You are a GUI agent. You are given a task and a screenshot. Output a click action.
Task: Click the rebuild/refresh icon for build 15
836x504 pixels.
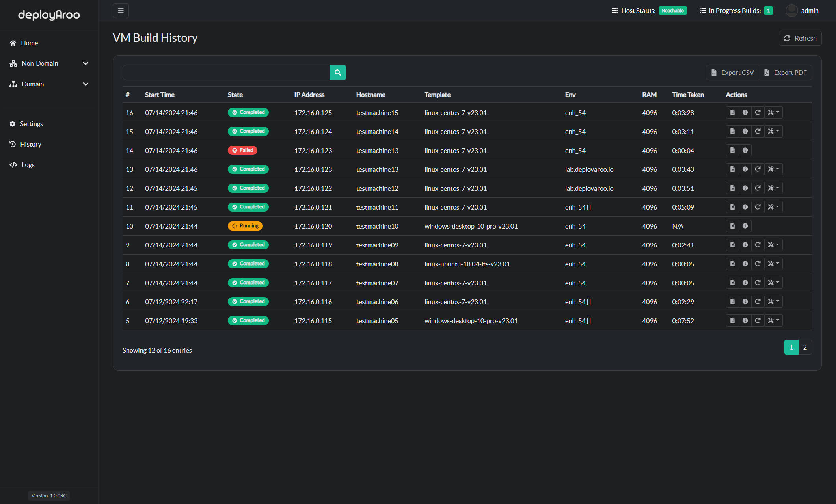[757, 131]
